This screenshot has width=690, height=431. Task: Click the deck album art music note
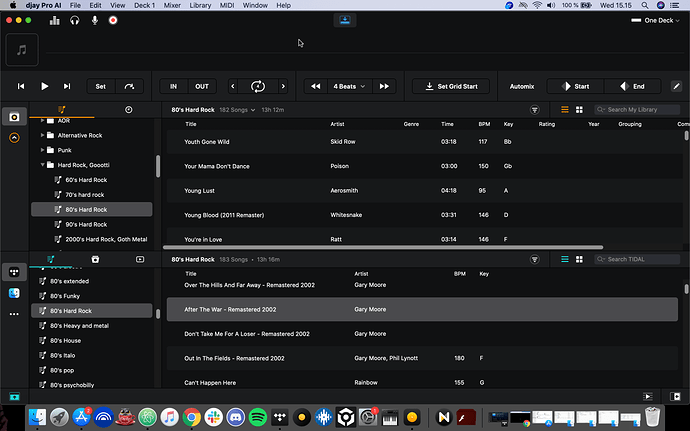(22, 50)
